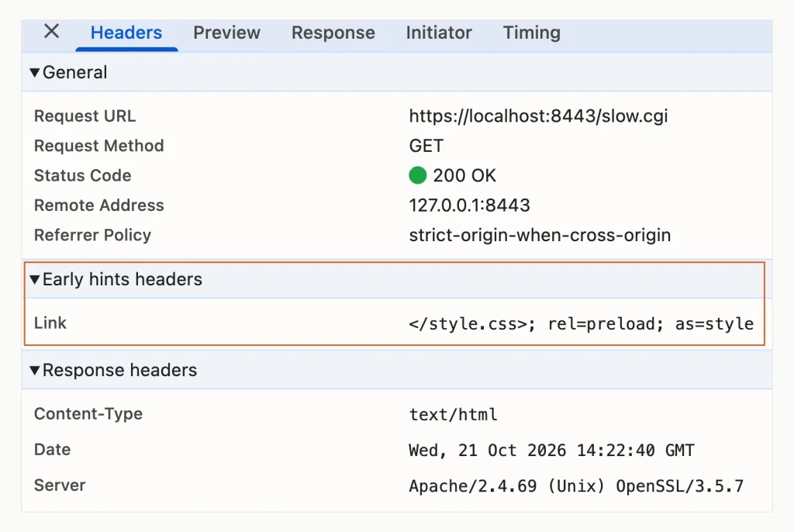Click the Request Method label
Screen dimensions: 794x532
98,146
